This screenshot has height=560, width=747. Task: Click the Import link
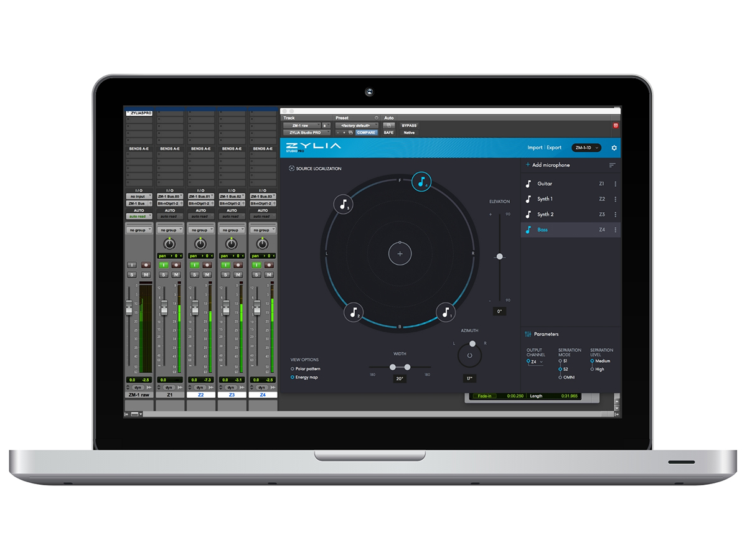click(535, 147)
